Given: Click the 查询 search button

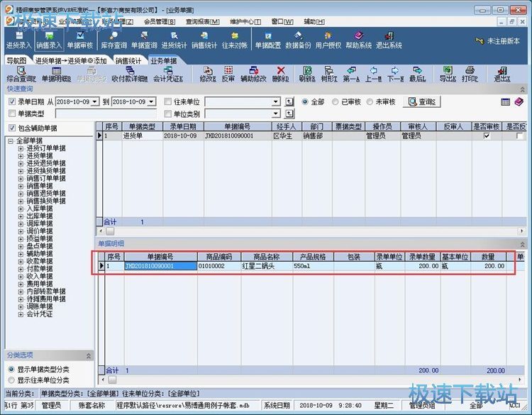Looking at the screenshot, I should pos(422,101).
